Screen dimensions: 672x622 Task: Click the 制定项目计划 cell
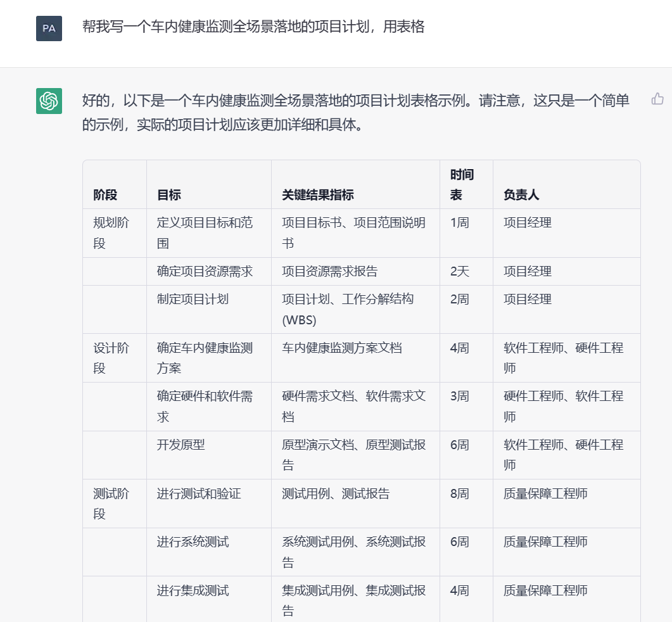[x=193, y=299]
